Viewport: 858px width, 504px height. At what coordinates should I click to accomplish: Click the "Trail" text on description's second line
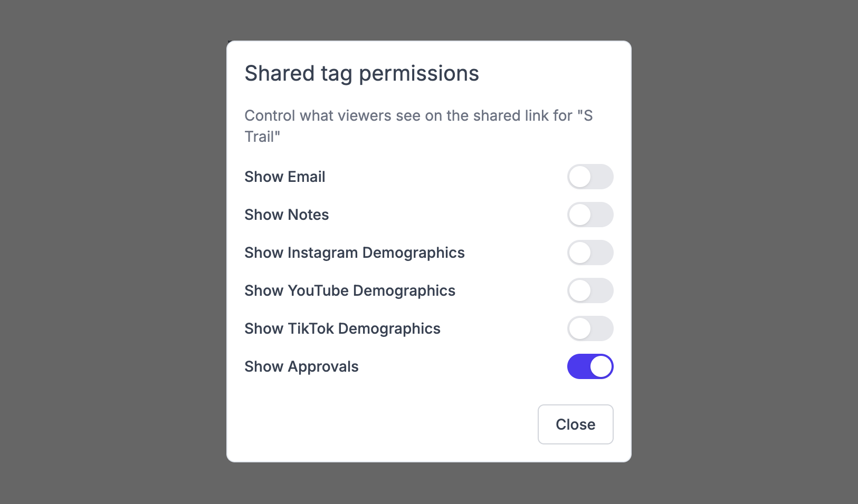[260, 137]
